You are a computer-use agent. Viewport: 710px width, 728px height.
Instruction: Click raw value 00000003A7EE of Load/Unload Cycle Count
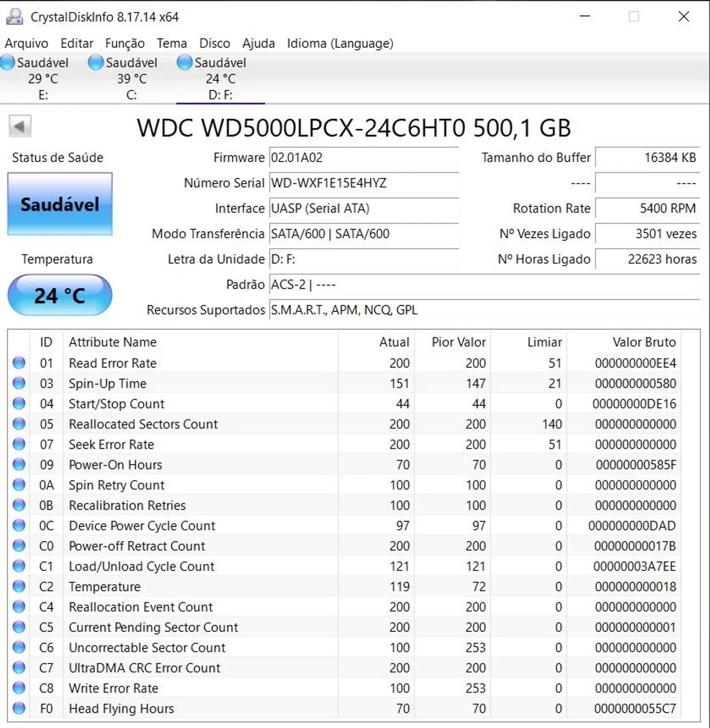[634, 566]
